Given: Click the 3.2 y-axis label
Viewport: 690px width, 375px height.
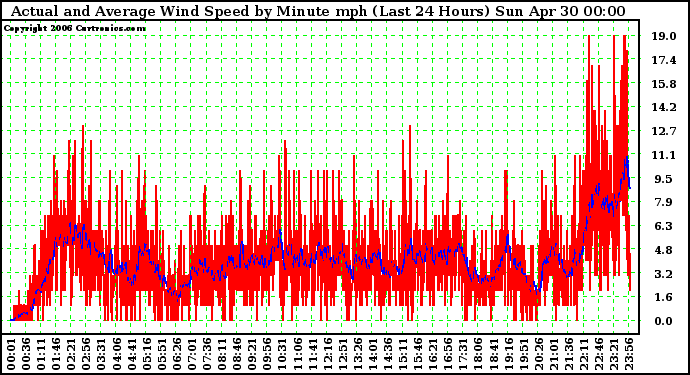Looking at the screenshot, I should [x=664, y=274].
